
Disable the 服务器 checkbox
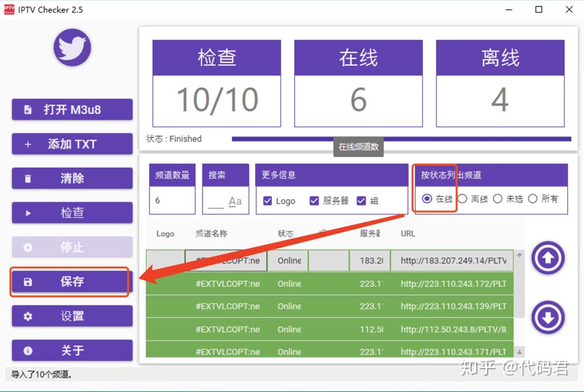point(314,200)
